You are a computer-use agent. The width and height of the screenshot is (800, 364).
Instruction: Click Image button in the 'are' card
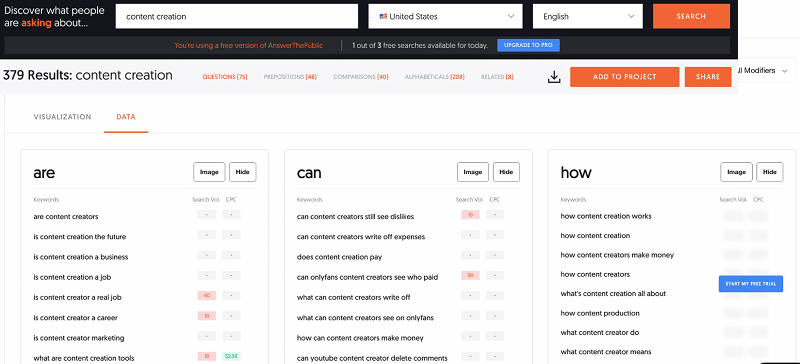click(209, 172)
